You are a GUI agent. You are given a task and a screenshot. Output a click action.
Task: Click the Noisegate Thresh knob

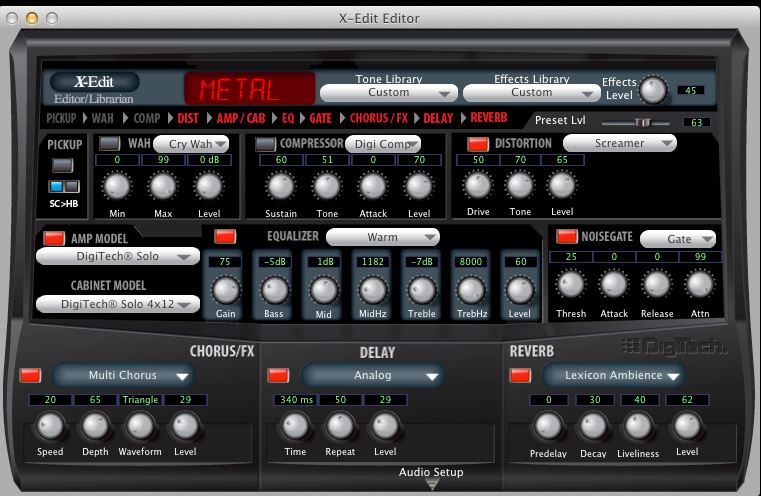[x=571, y=284]
